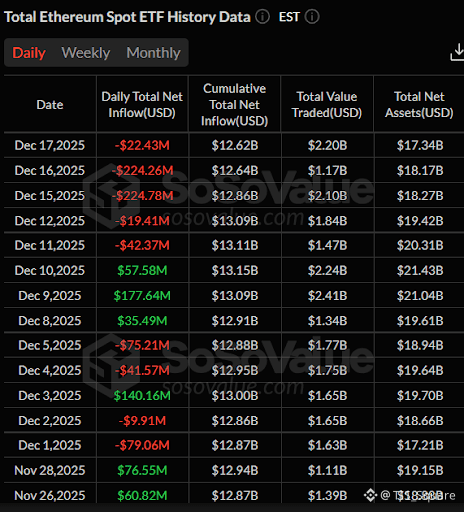
Task: Click the -$22.43M inflow value
Action: pos(142,145)
